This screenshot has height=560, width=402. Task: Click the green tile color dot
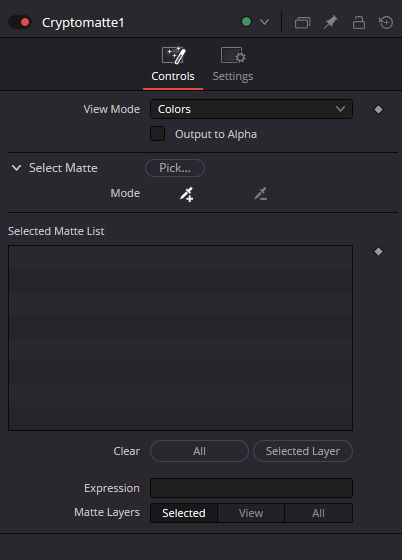click(246, 22)
